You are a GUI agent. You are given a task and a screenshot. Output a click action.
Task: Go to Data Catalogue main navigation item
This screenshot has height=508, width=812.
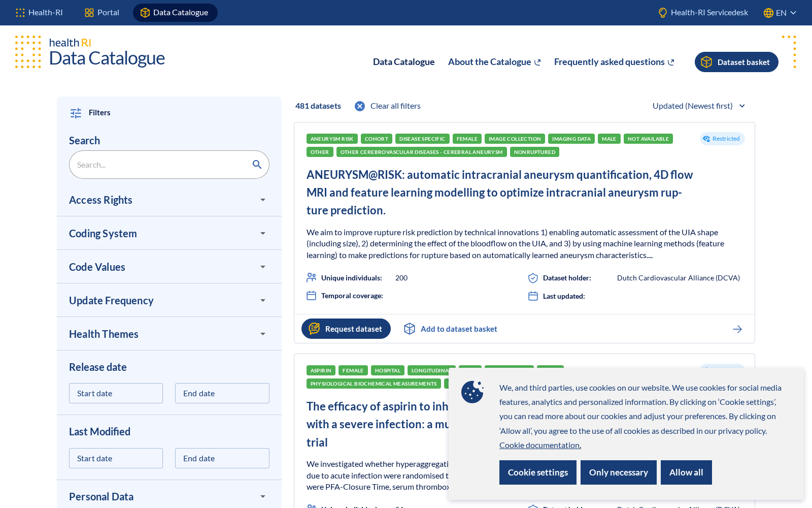tap(403, 62)
